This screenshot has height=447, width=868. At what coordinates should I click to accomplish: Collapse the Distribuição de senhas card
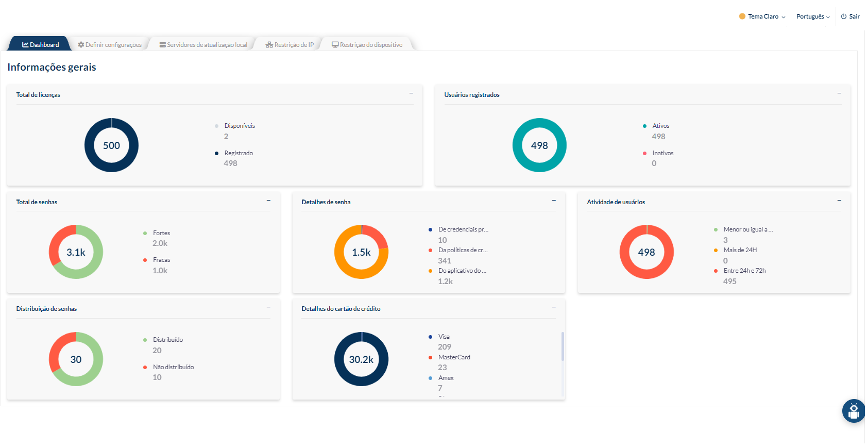(x=268, y=307)
